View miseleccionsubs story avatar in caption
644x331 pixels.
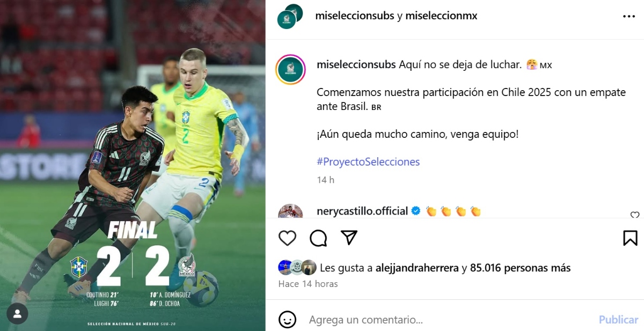coord(290,70)
